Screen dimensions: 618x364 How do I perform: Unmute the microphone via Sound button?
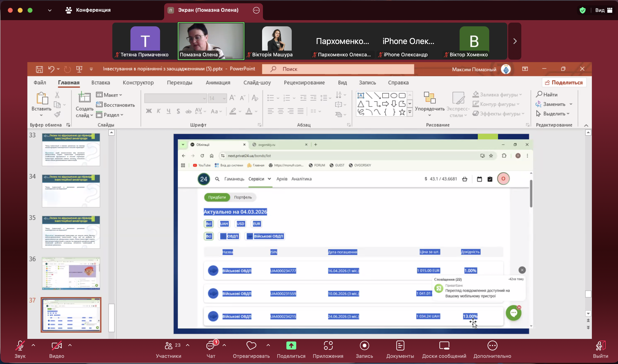pyautogui.click(x=20, y=346)
